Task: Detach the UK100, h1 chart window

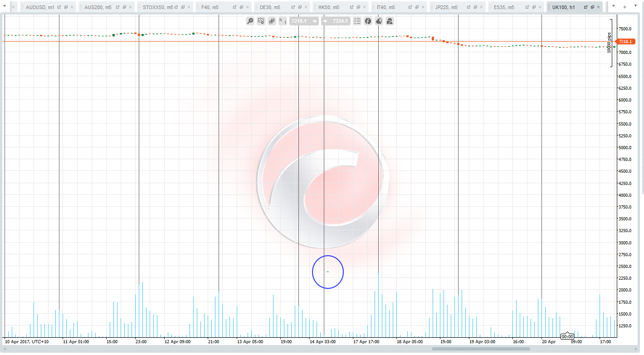Action: click(x=592, y=7)
